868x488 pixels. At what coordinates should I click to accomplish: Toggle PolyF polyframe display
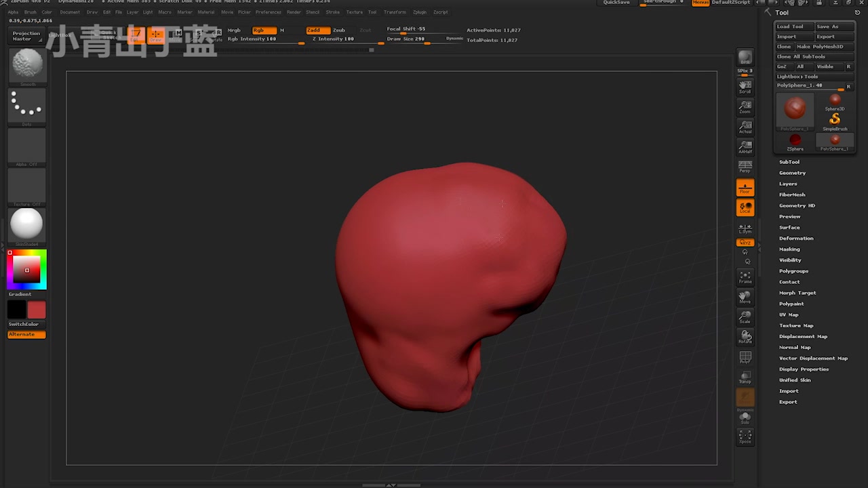pyautogui.click(x=745, y=357)
